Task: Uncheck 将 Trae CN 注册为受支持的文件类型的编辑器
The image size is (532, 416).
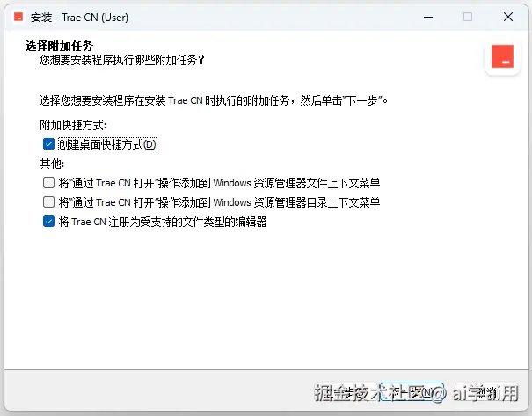Action: click(x=49, y=222)
